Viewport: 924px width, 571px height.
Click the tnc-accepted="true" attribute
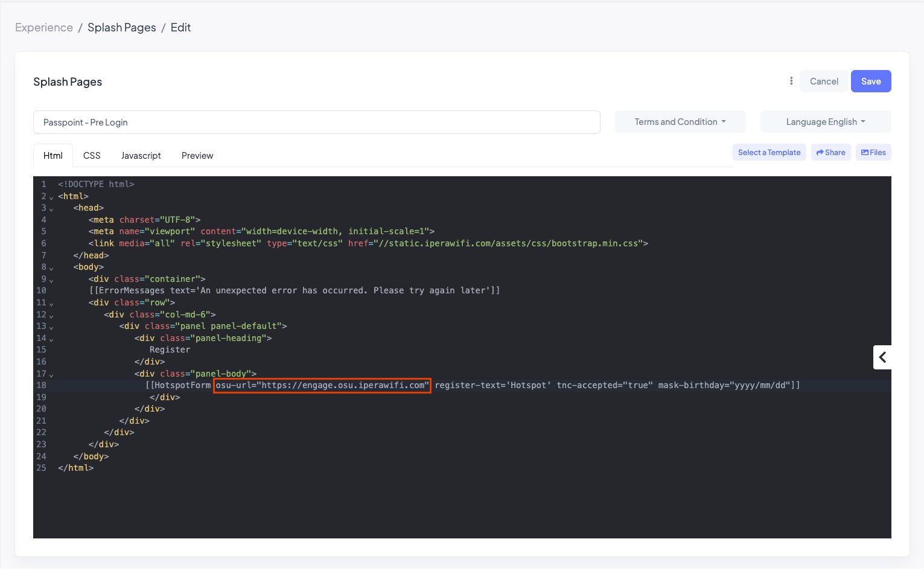pos(605,385)
